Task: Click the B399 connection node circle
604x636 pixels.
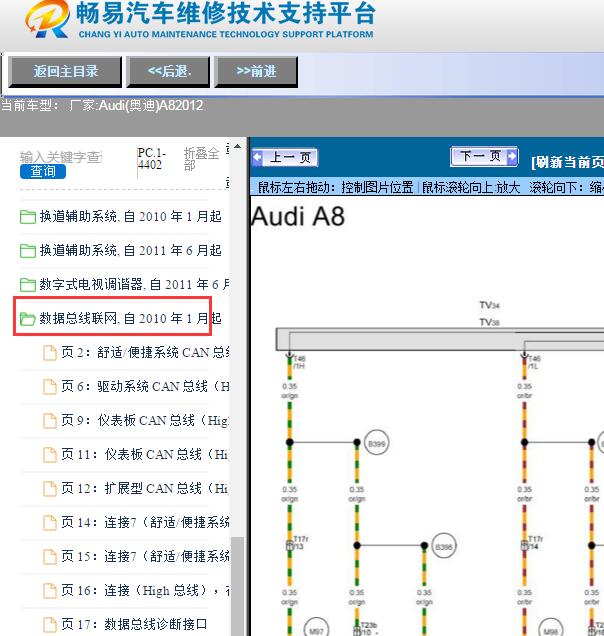Action: [376, 444]
